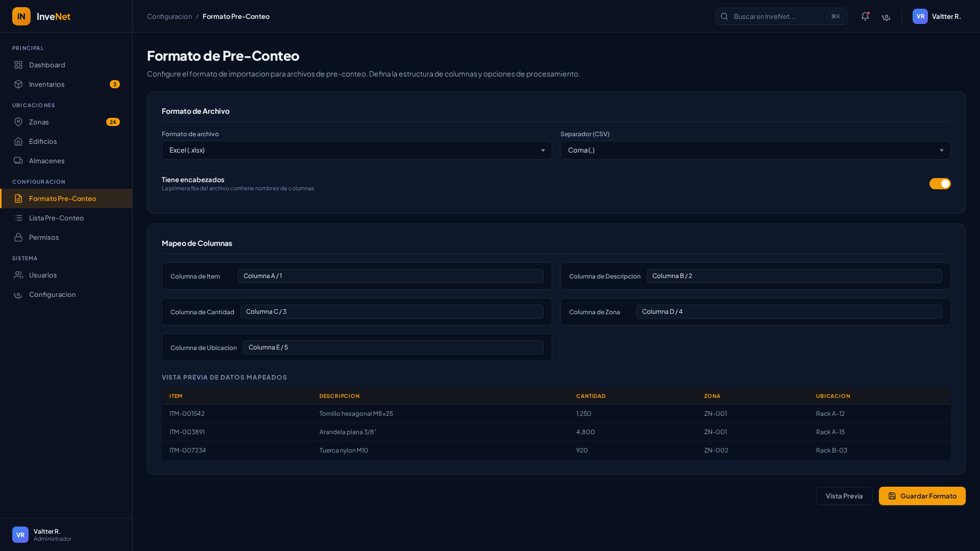Click the Edificios building icon
Image resolution: width=980 pixels, height=551 pixels.
[18, 141]
